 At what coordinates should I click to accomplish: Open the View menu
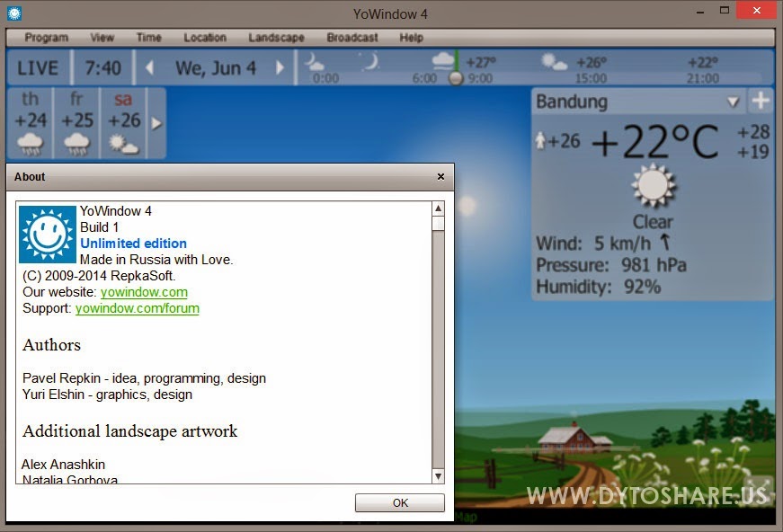pyautogui.click(x=102, y=38)
